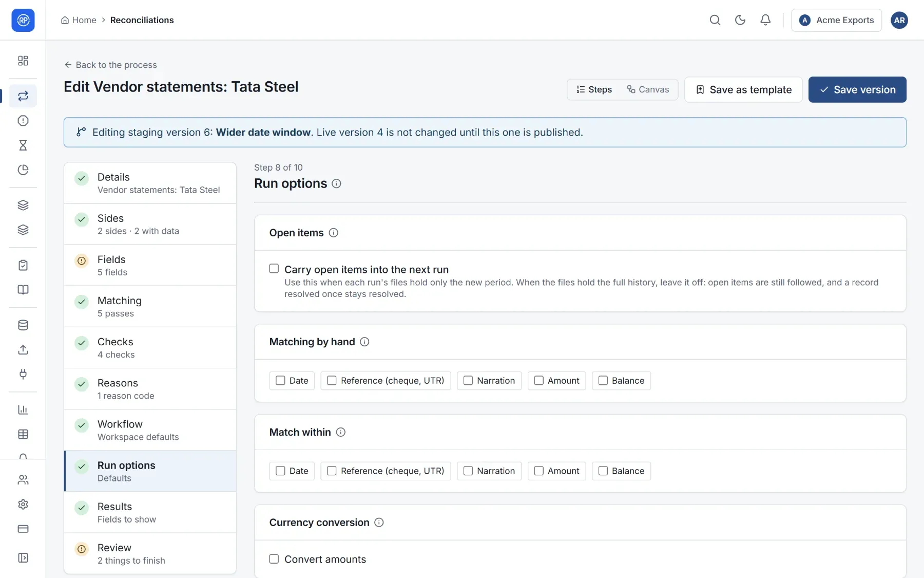Toggle dark mode with the moon icon

coord(740,20)
